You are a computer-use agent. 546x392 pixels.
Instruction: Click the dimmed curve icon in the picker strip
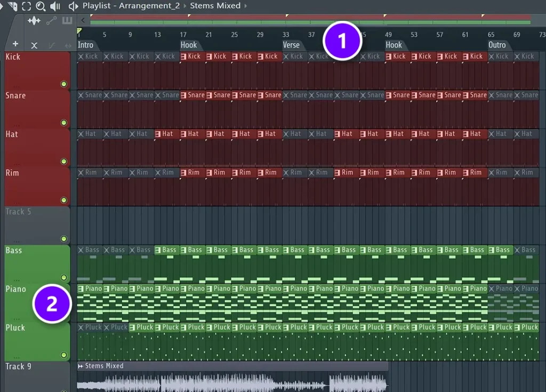pos(52,46)
